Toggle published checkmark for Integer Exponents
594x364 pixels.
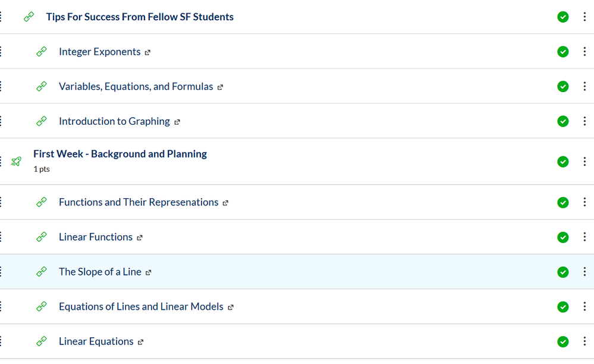point(563,52)
